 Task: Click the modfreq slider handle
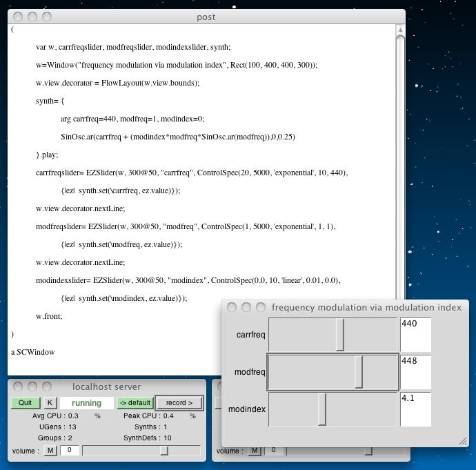coord(359,373)
